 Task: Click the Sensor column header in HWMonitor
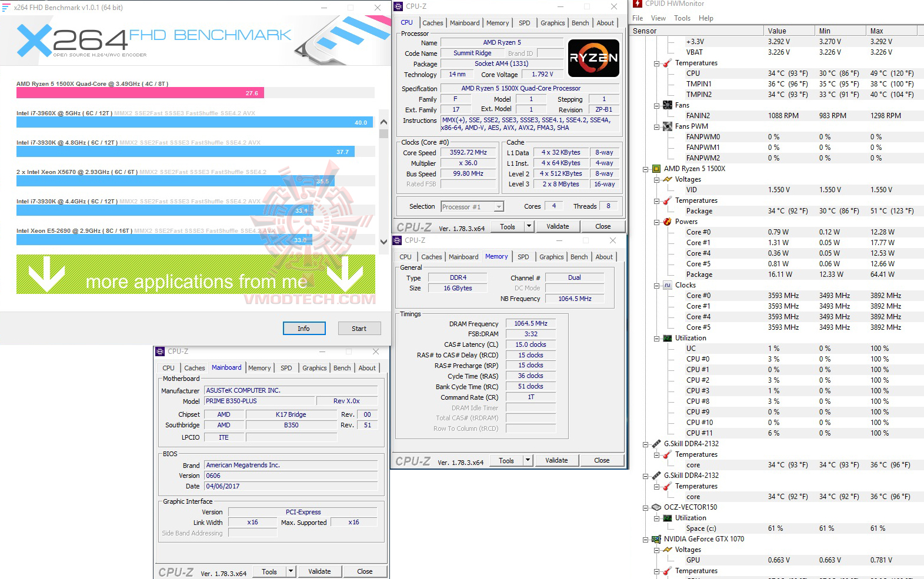pos(697,31)
